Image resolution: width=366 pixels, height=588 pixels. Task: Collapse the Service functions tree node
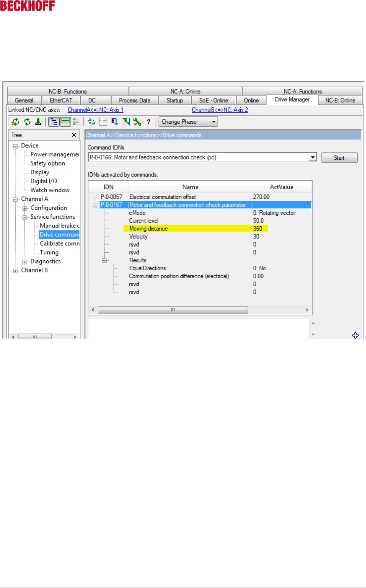point(25,218)
